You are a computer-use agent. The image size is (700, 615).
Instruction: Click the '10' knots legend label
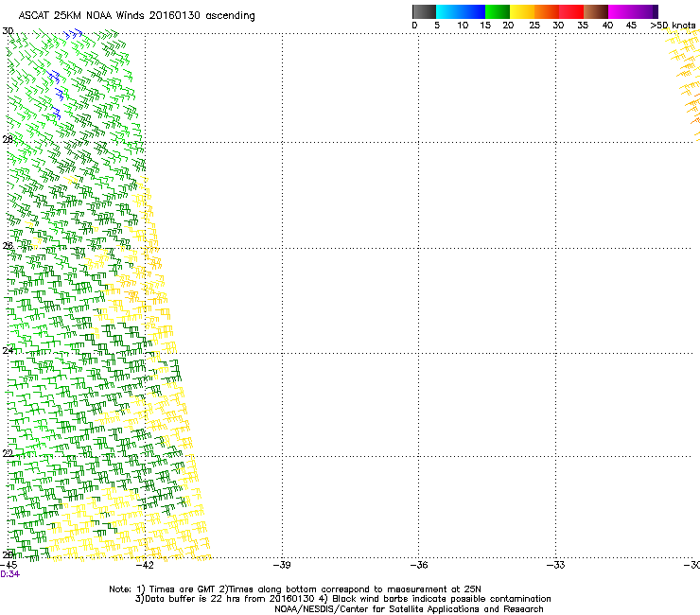click(463, 26)
